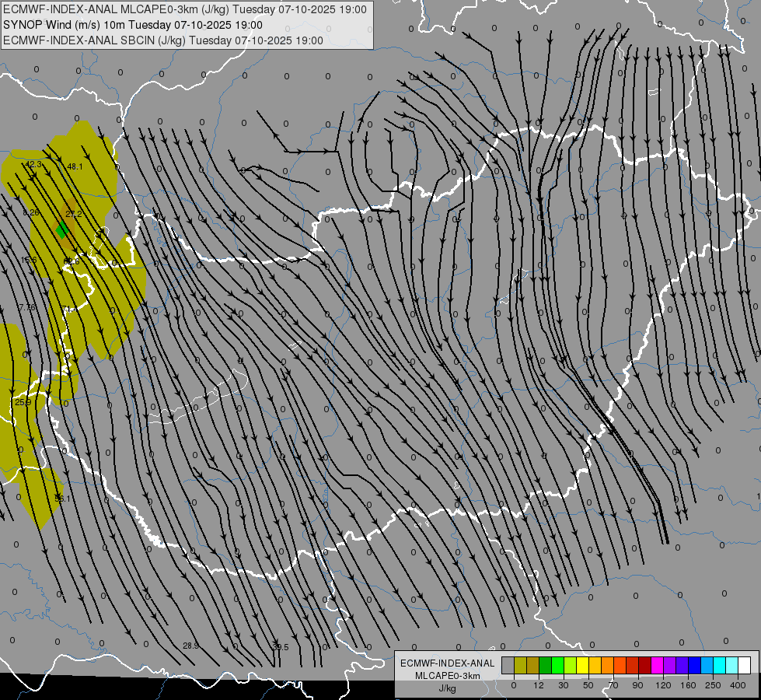Click the 28.9 value near the bottom

coord(190,646)
